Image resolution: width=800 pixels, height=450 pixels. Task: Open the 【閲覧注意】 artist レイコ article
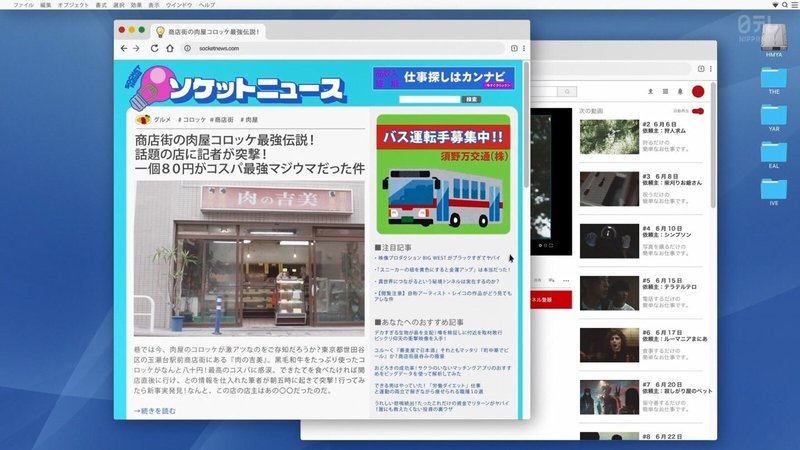[x=442, y=296]
